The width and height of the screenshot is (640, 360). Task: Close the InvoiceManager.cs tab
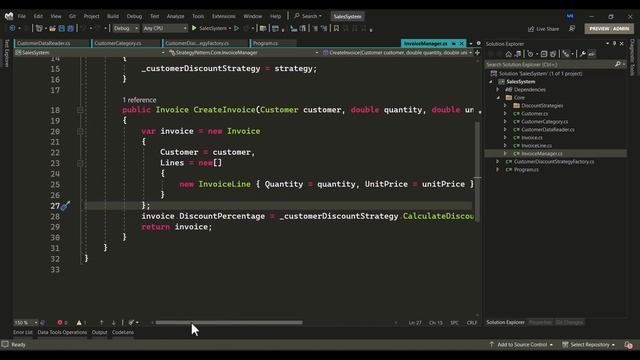(x=462, y=43)
